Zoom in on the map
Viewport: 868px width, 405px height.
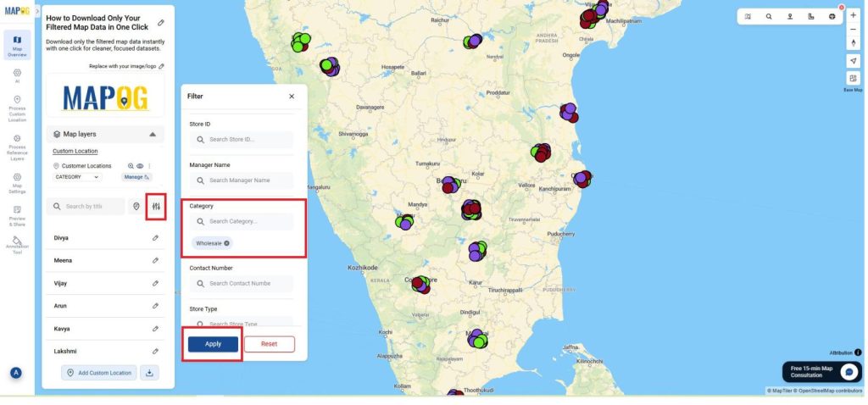point(854,15)
